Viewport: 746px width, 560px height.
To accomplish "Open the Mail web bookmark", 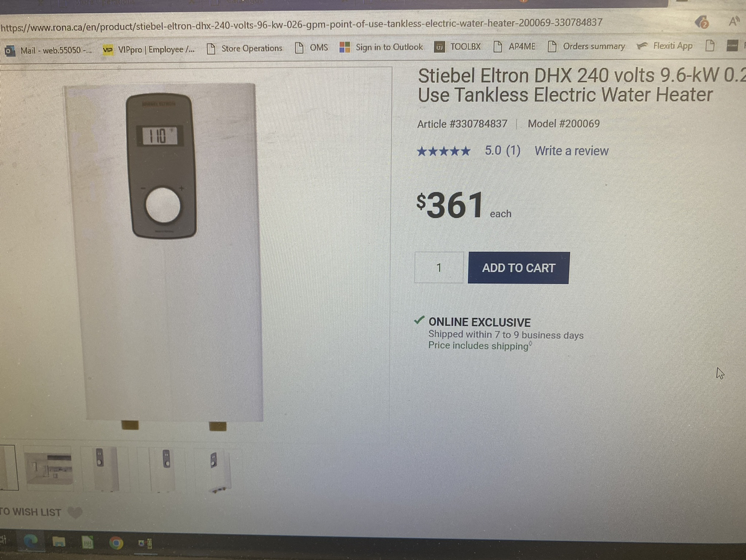I will [x=49, y=50].
